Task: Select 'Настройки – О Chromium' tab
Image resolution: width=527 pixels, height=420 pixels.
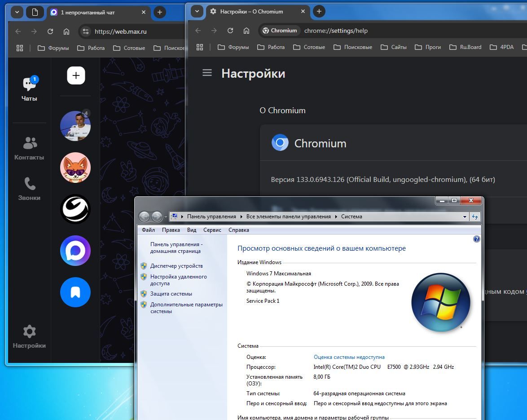Action: pos(257,11)
